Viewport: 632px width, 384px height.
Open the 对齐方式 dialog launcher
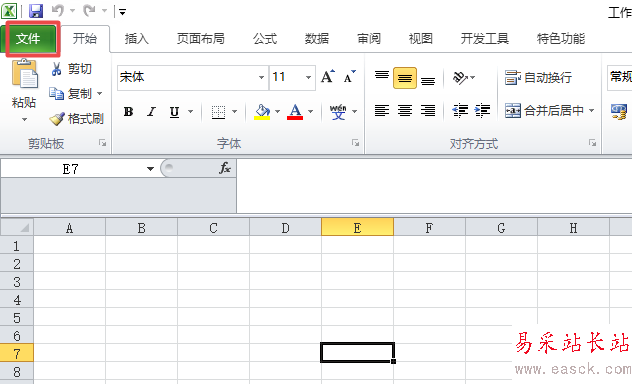(x=592, y=143)
